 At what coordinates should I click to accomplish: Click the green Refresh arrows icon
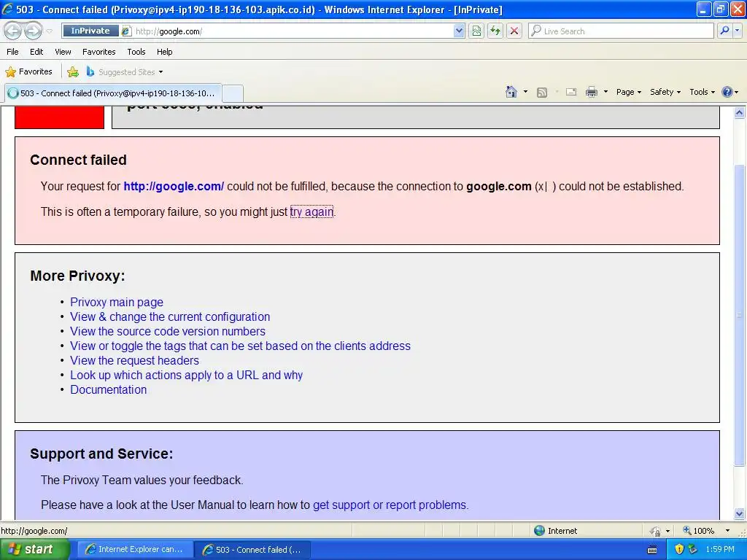495,31
